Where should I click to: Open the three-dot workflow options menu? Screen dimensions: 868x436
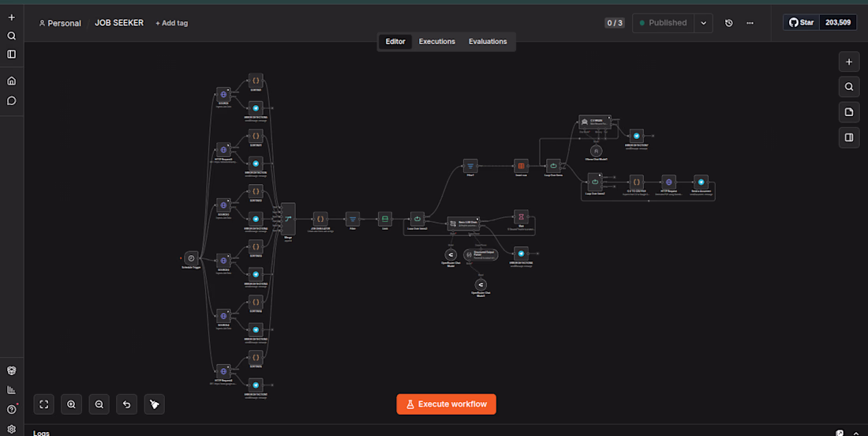click(x=750, y=23)
